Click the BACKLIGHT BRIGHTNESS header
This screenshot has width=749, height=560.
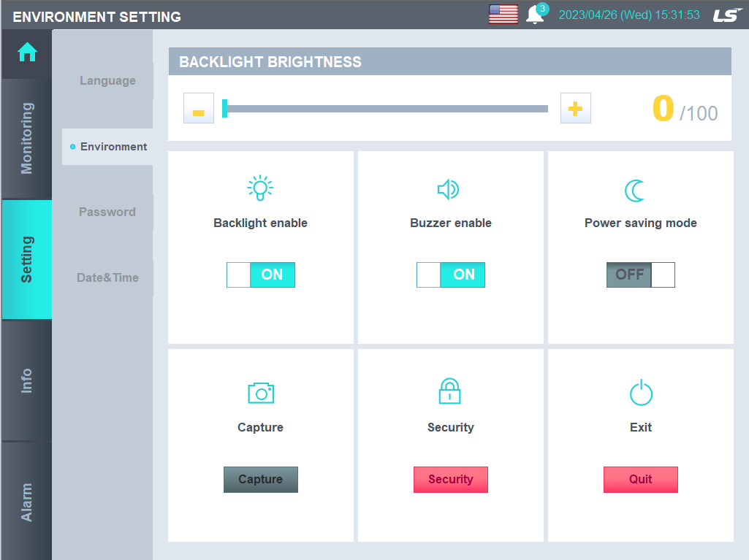(450, 61)
